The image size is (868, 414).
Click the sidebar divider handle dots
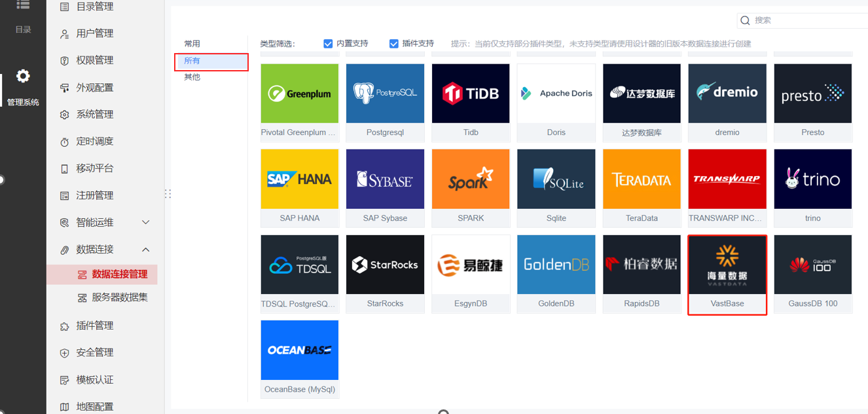tap(168, 194)
